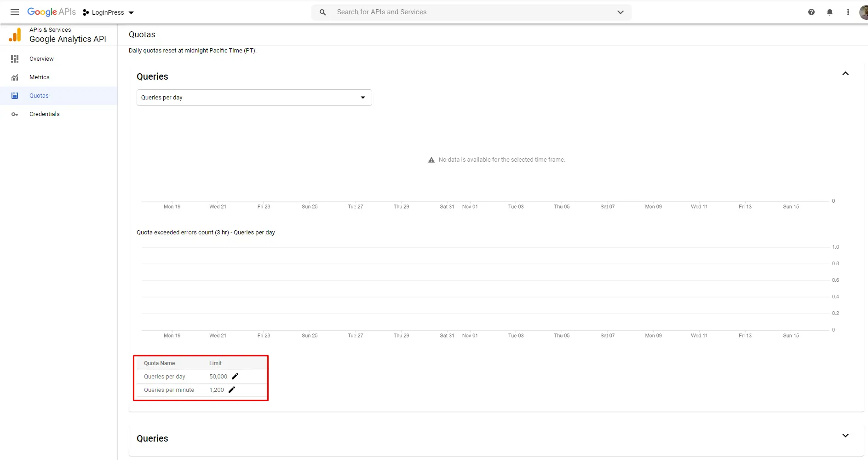Open the Credentials key icon

(x=15, y=114)
